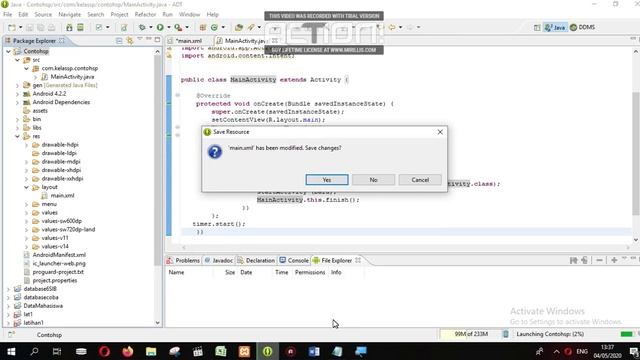Collapse the Contohsp project node

[x=8, y=51]
